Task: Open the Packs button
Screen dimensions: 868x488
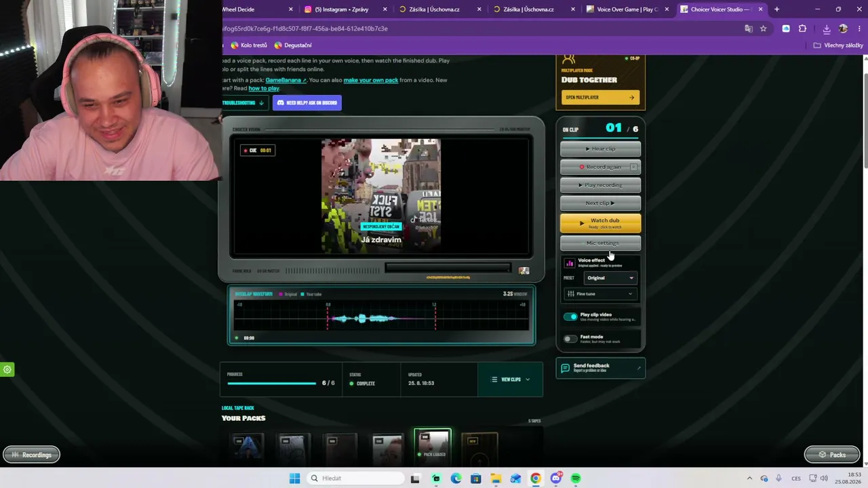Action: [831, 455]
